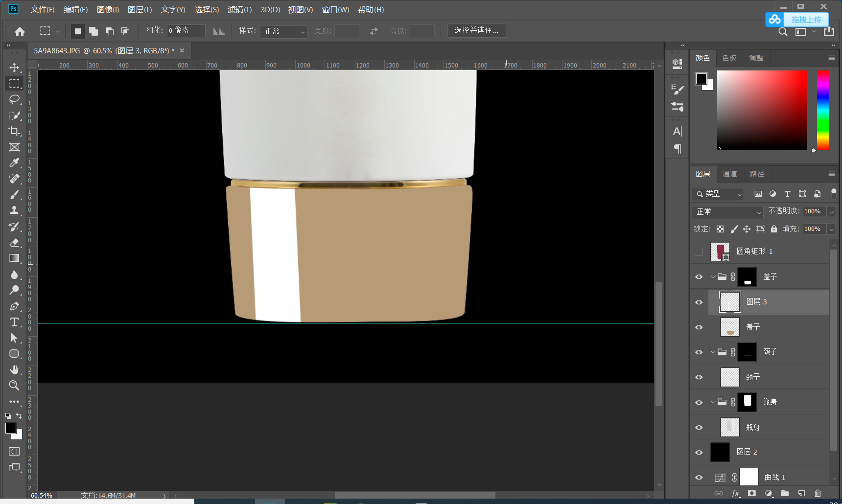Click the hue spectrum slider
842x504 pixels.
click(823, 110)
